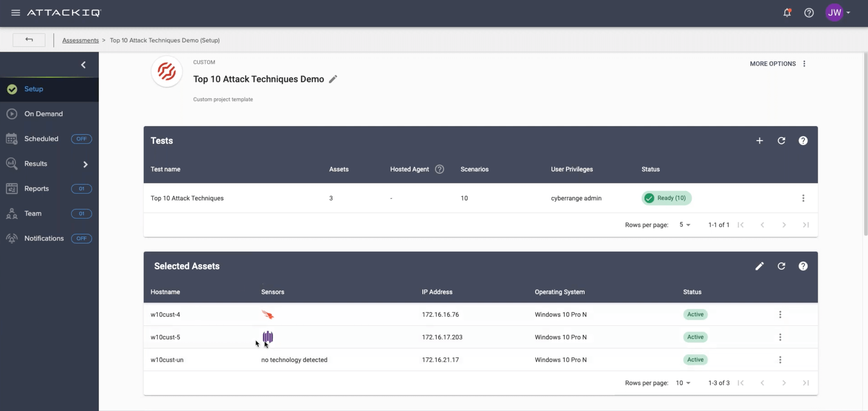Viewport: 868px width, 411px height.
Task: Go to Reports in sidebar
Action: click(36, 188)
